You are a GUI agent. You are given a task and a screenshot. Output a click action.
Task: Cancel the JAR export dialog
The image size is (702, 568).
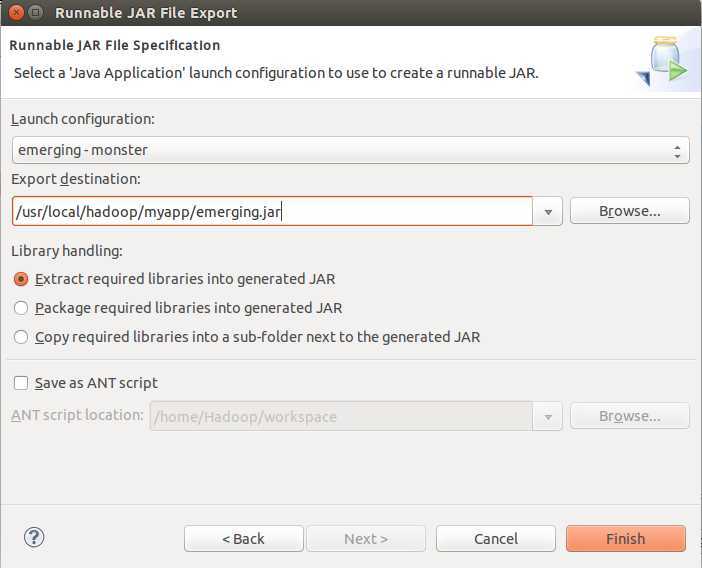click(x=496, y=538)
